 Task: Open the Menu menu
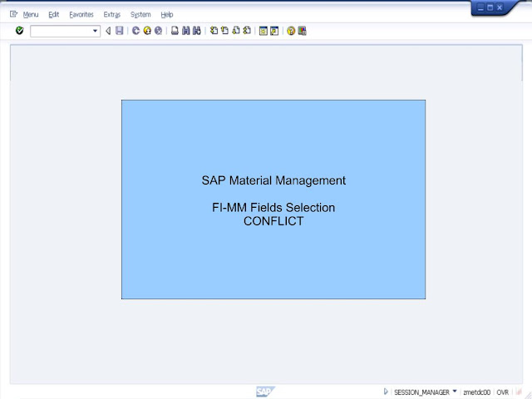(31, 15)
